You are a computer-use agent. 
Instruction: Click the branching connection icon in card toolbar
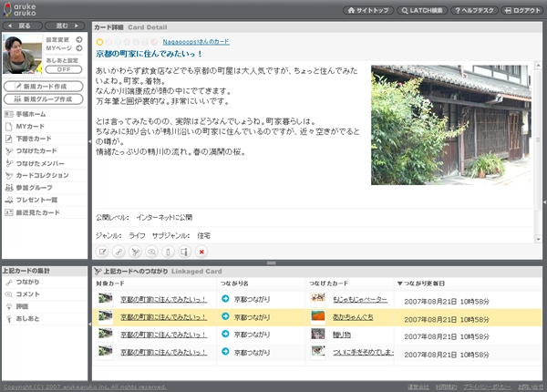click(135, 252)
